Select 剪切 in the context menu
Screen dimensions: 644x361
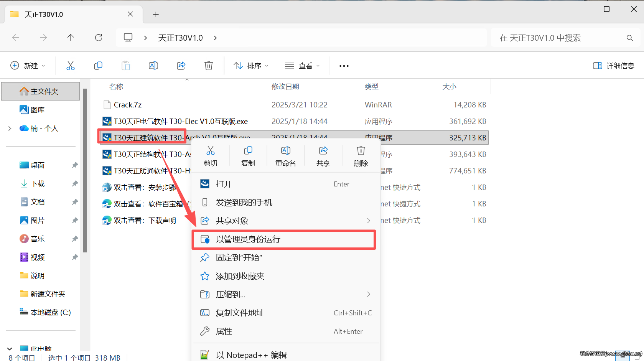point(211,156)
